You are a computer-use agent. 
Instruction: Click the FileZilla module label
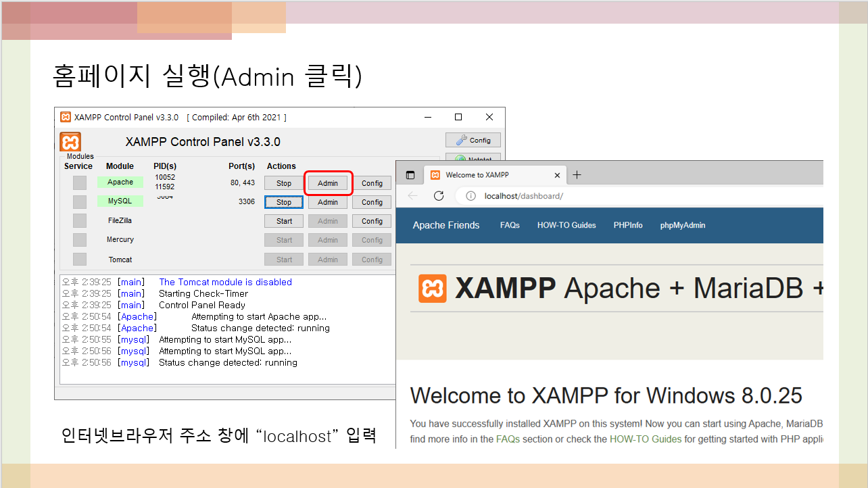(x=120, y=220)
